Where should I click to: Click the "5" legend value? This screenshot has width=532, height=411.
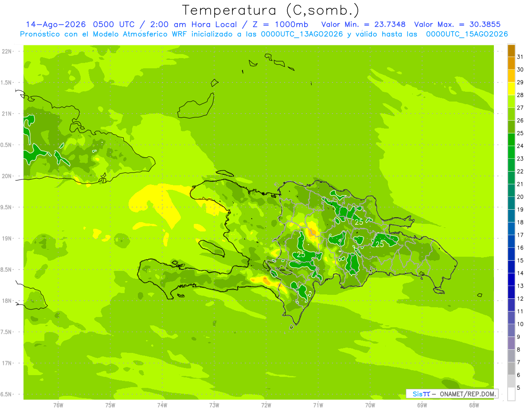point(519,388)
